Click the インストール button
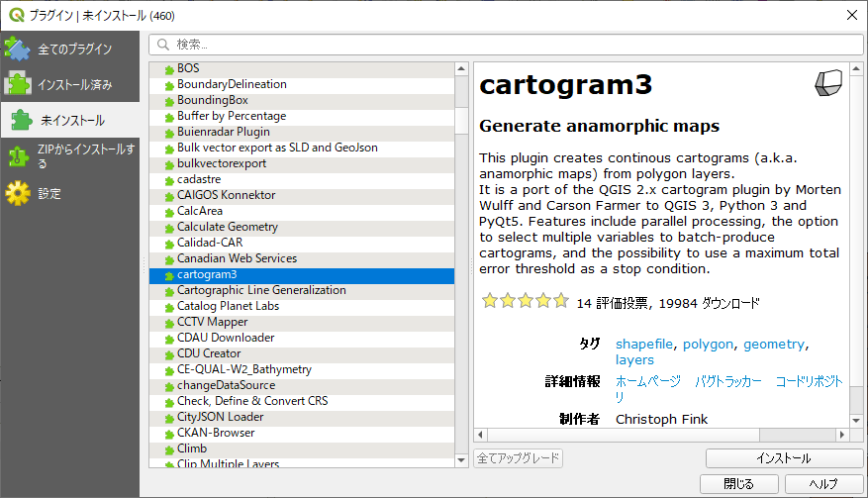The image size is (868, 498). (x=784, y=458)
